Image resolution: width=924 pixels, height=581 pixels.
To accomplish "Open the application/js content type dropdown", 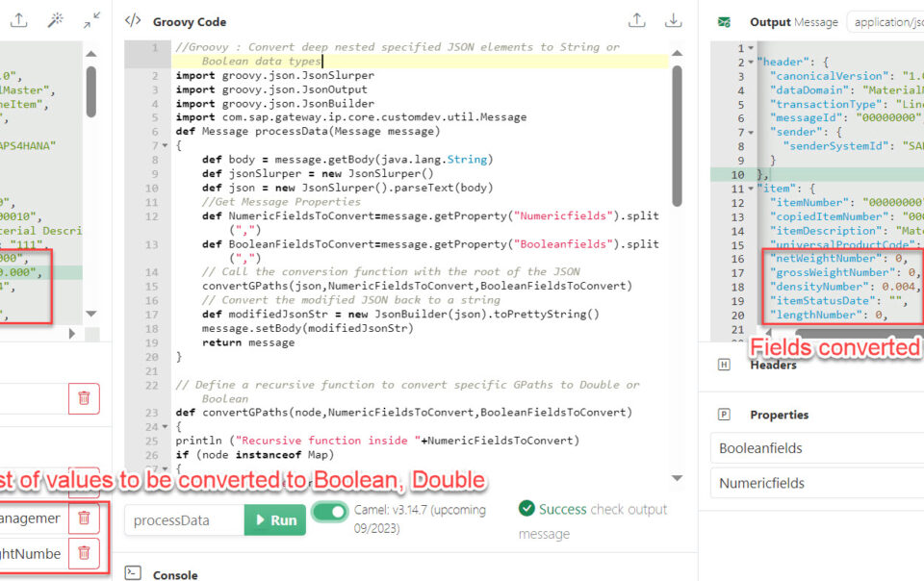I will coord(885,22).
